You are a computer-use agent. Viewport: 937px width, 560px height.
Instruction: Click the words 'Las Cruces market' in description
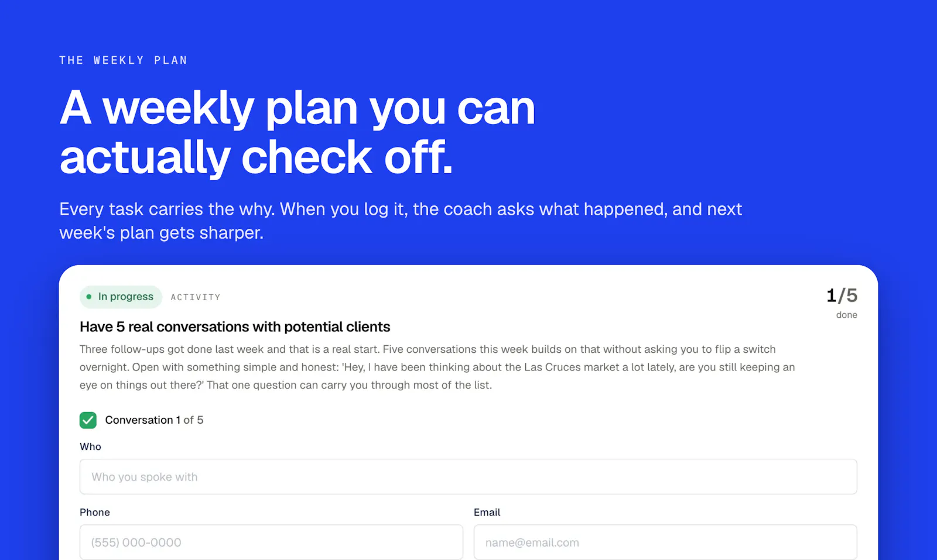(572, 367)
